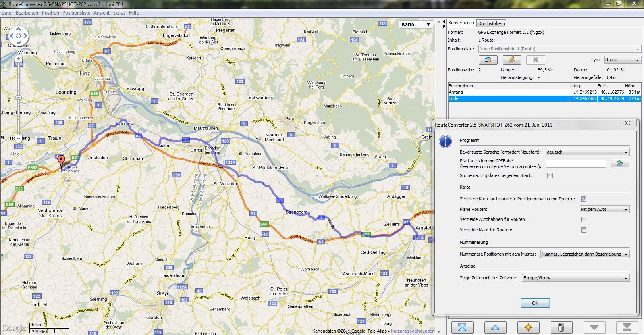Click the GPSBabel path browse icon
The width and height of the screenshot is (644, 335).
(619, 163)
